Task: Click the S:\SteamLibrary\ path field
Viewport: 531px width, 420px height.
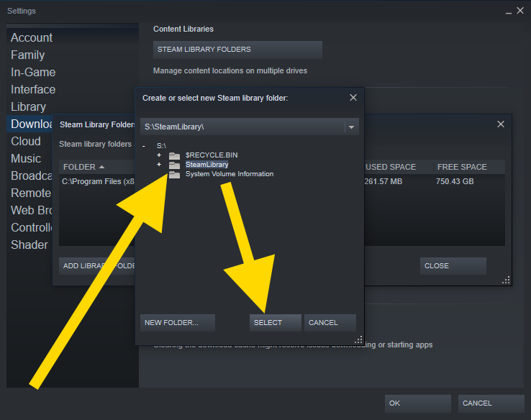Action: tap(241, 127)
